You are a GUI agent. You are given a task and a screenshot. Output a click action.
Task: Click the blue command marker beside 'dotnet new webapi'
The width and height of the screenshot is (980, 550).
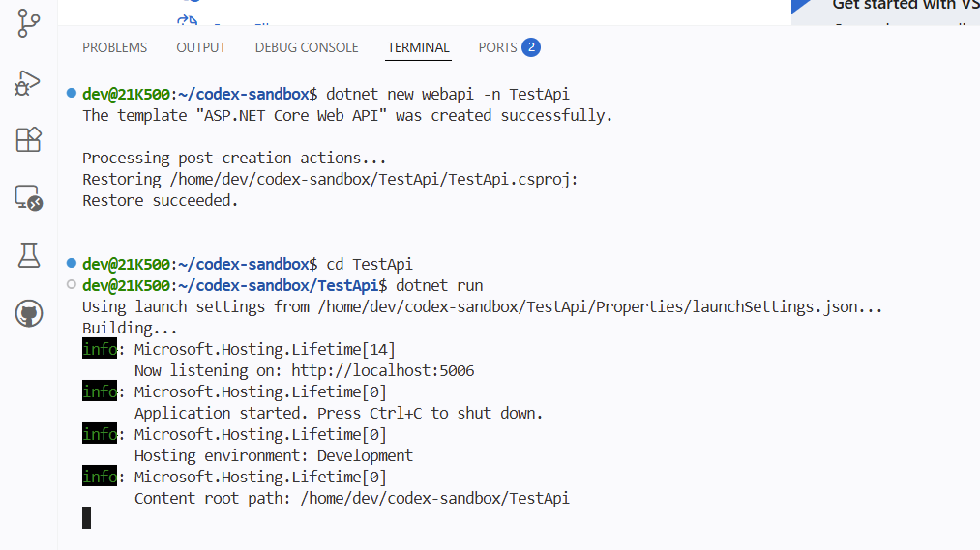coord(72,94)
